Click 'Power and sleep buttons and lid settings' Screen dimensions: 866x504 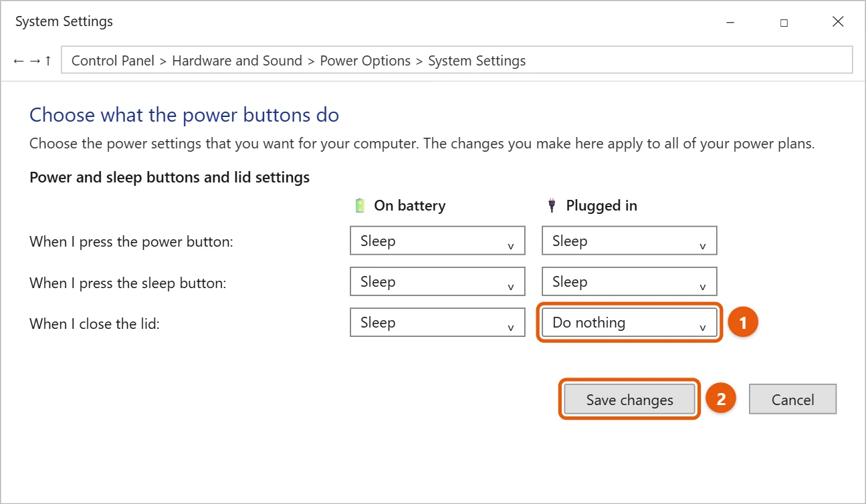point(170,178)
